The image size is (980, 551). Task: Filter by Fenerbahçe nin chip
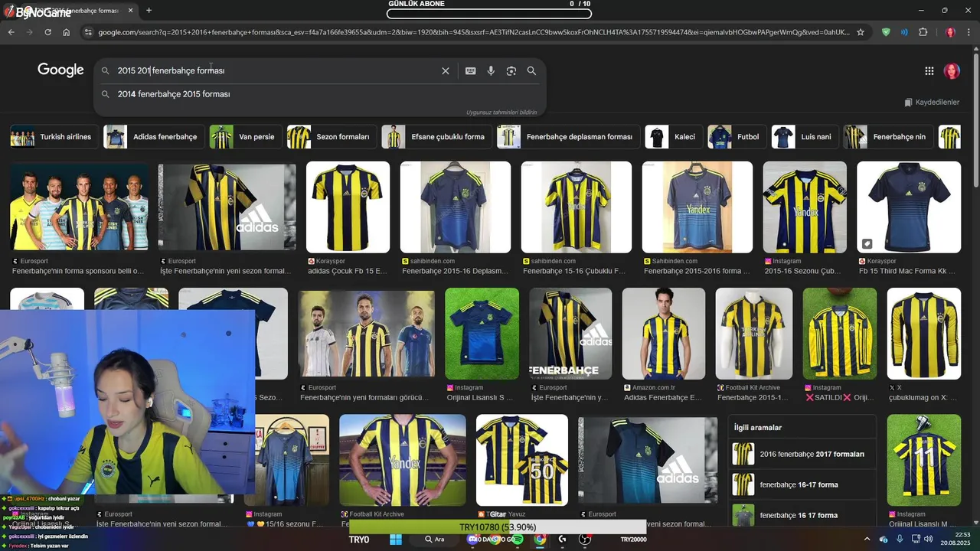pyautogui.click(x=888, y=137)
